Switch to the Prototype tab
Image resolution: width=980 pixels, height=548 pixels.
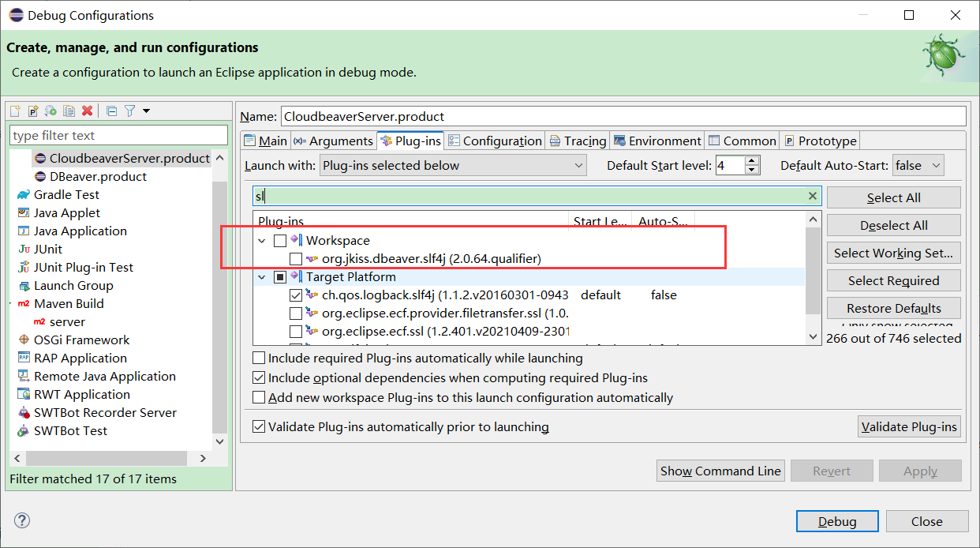[820, 141]
